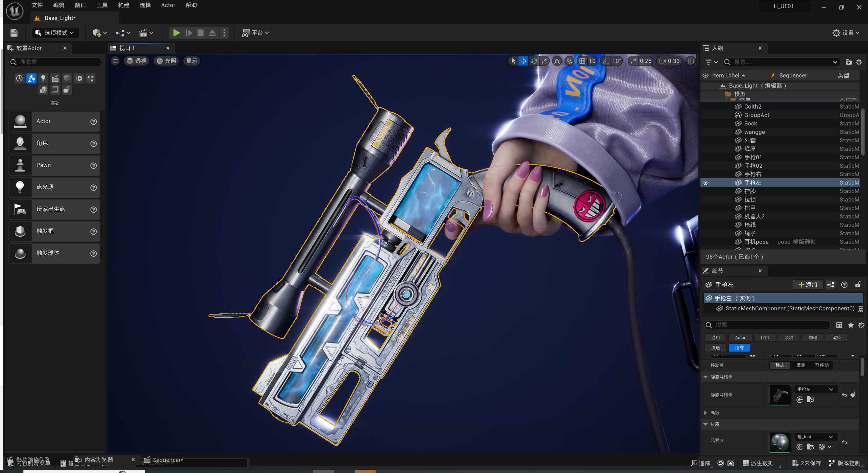This screenshot has width=868, height=473.
Task: Open the outliner filter dropdown
Action: 712,62
